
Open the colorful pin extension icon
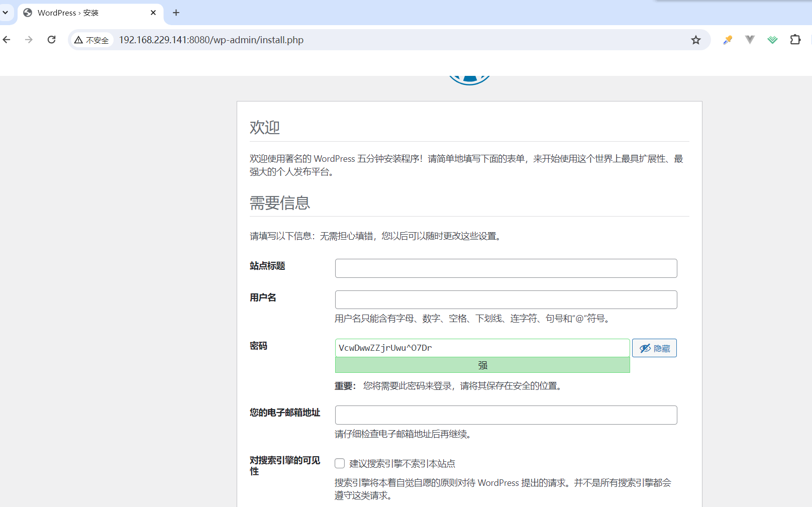[x=728, y=40]
